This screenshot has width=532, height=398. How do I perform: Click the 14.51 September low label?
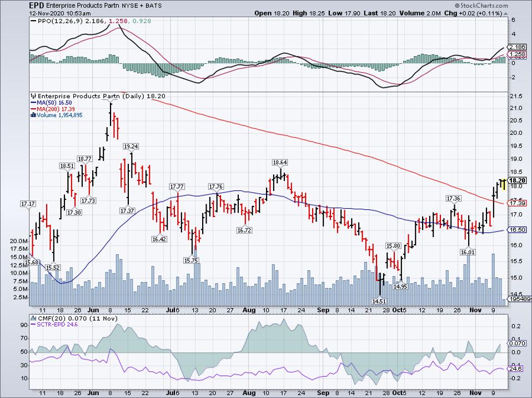point(379,301)
